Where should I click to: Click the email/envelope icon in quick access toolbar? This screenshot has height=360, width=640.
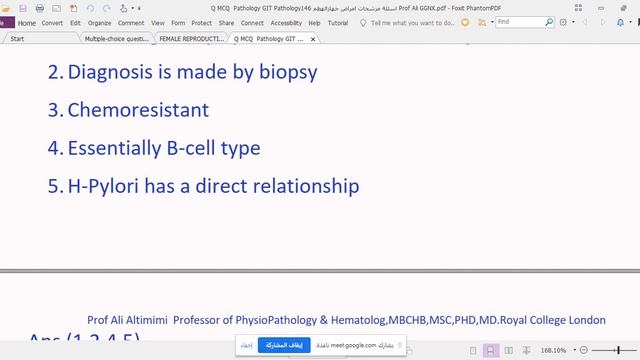[56, 8]
